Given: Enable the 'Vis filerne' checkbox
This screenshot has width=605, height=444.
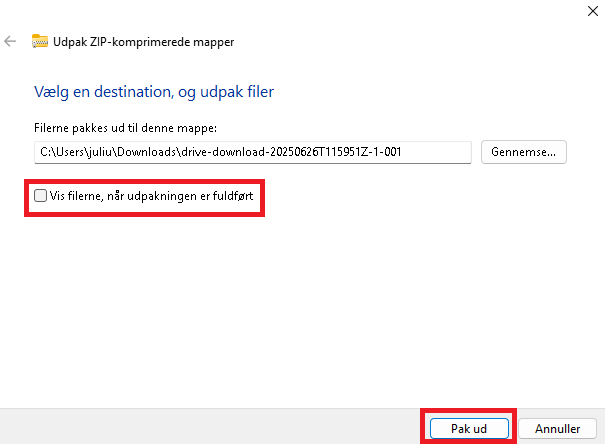Looking at the screenshot, I should pos(40,196).
